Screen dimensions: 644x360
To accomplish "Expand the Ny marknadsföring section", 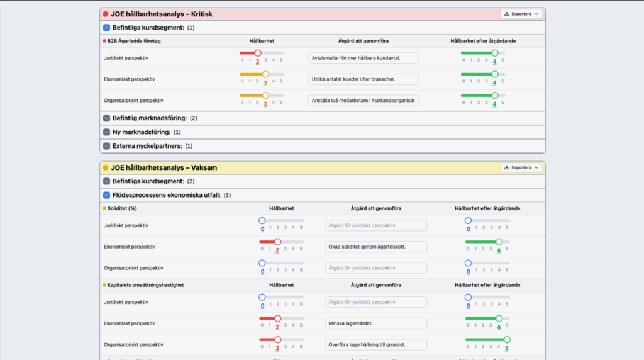I will (x=106, y=132).
